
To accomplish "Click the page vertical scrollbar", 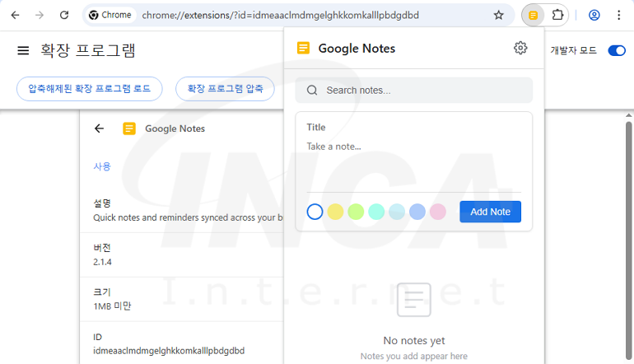I will point(629,239).
